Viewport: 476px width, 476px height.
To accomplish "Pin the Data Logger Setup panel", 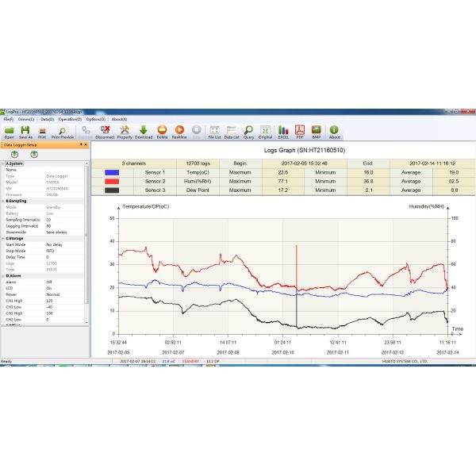I will click(x=81, y=144).
